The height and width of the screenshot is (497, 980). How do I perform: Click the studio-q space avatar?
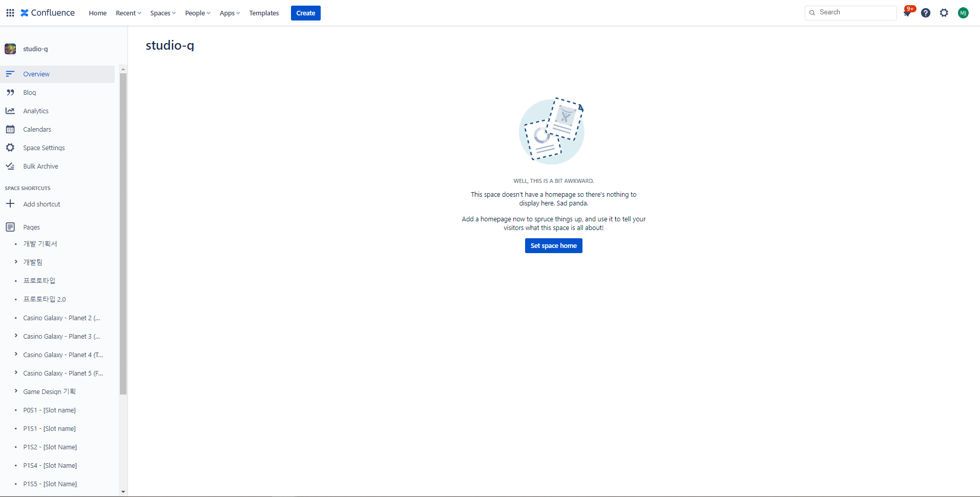pos(10,49)
